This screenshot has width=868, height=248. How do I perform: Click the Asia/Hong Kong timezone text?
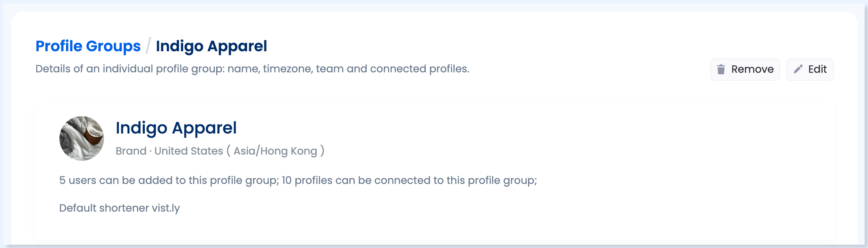coord(275,151)
